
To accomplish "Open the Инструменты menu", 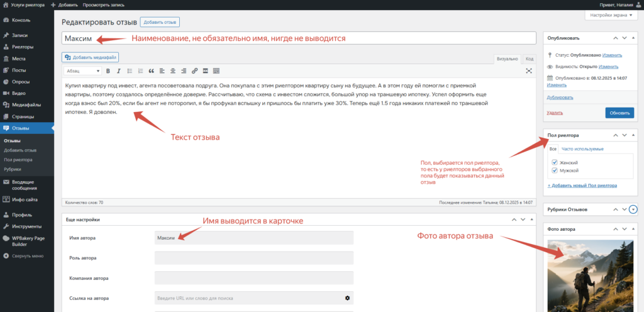I will (27, 226).
